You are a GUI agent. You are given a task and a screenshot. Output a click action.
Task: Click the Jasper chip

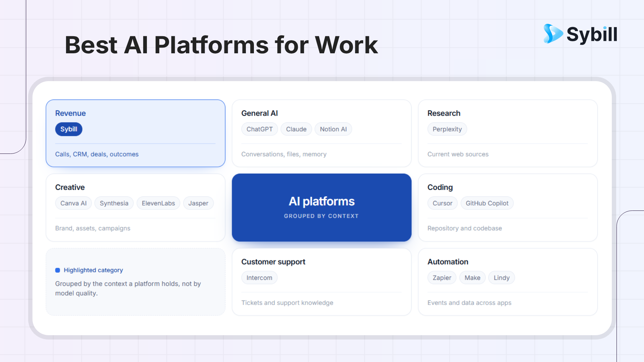pos(198,203)
